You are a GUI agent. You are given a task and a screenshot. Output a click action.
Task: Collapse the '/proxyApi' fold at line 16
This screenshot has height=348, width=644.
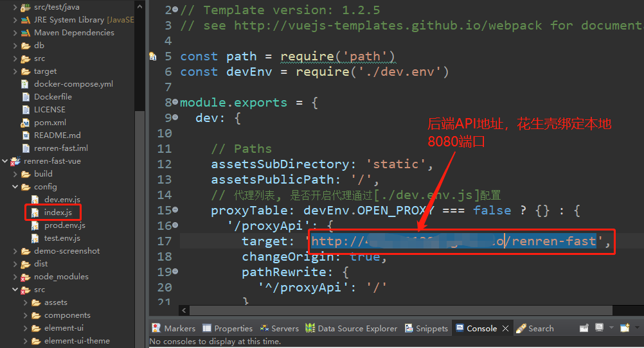(175, 225)
